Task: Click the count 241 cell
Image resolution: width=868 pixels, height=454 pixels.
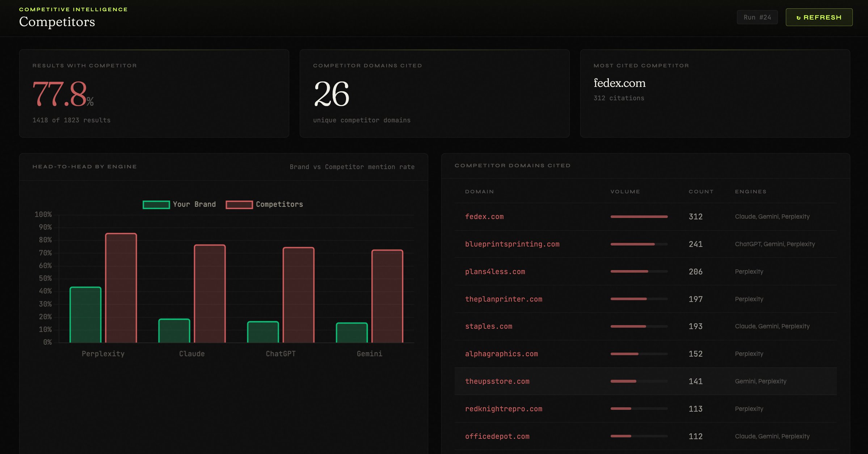Action: (x=695, y=244)
